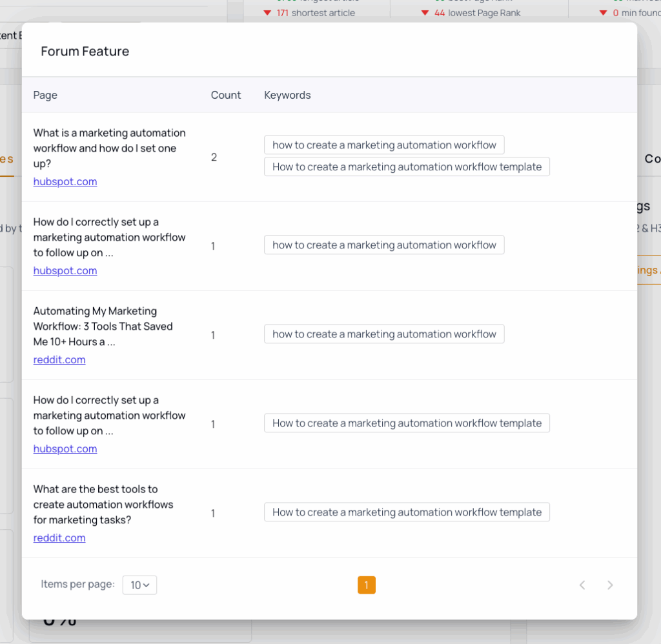Click hubspot.com link in the second table row

[x=65, y=271]
